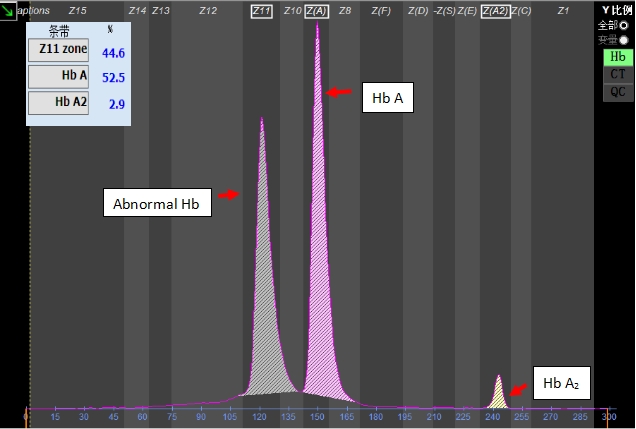
Task: Click the Z12 zone header
Action: point(208,10)
